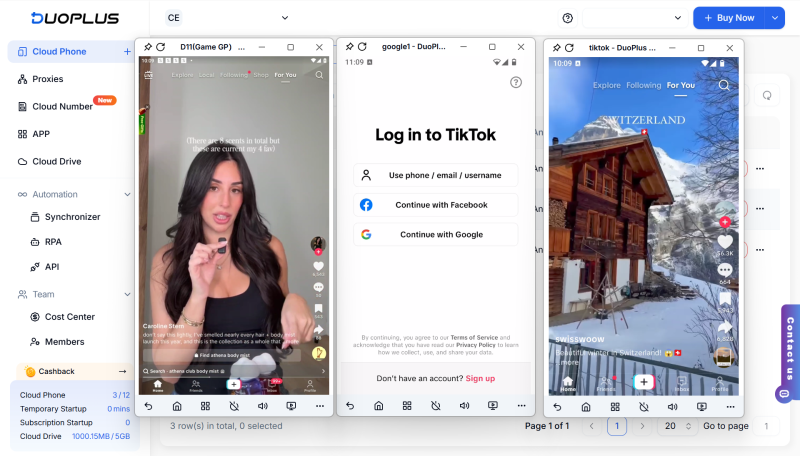The width and height of the screenshot is (800, 456).
Task: Click the help question mark on TikTok login
Action: tap(516, 82)
